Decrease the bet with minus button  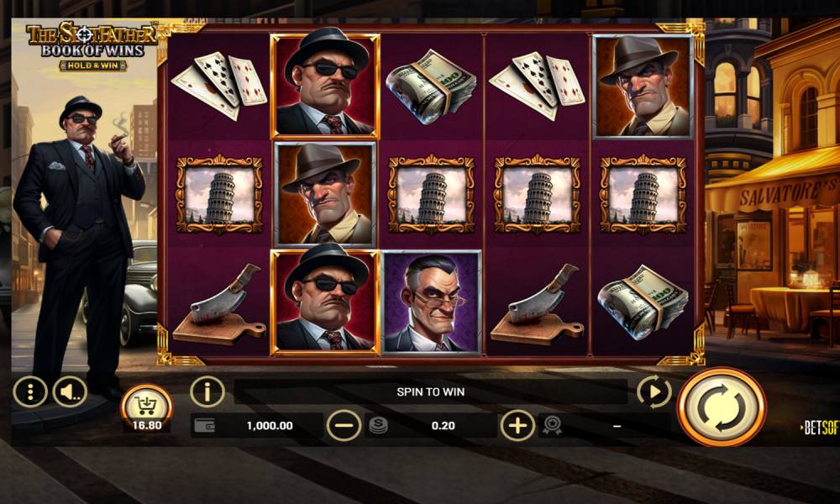[344, 426]
